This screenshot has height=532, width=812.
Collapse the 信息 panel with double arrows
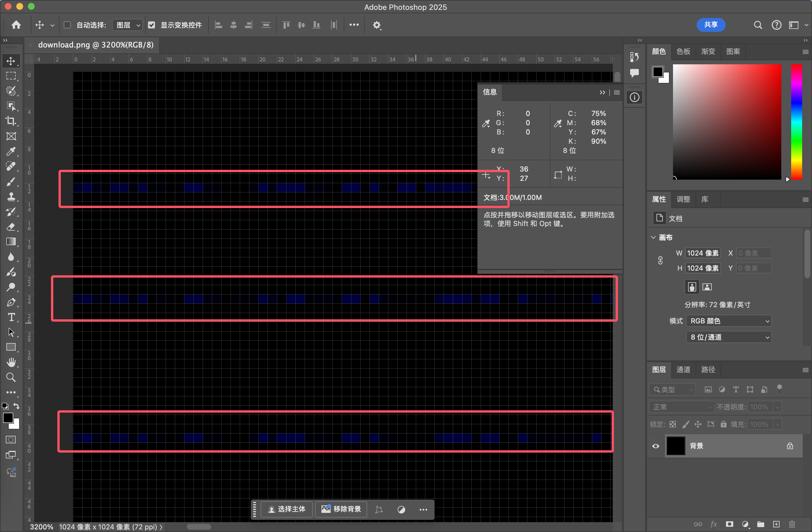(602, 92)
